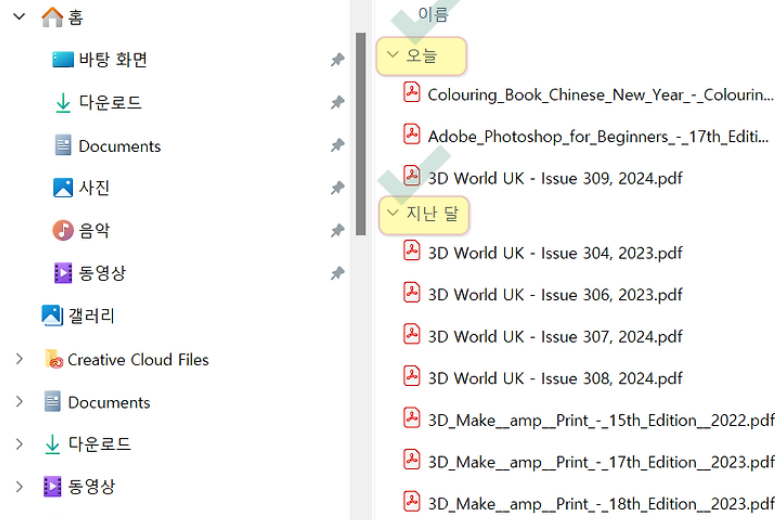The width and height of the screenshot is (784, 520).
Task: Select 3D World UK - Issue 307, 2024.pdf
Action: (555, 337)
